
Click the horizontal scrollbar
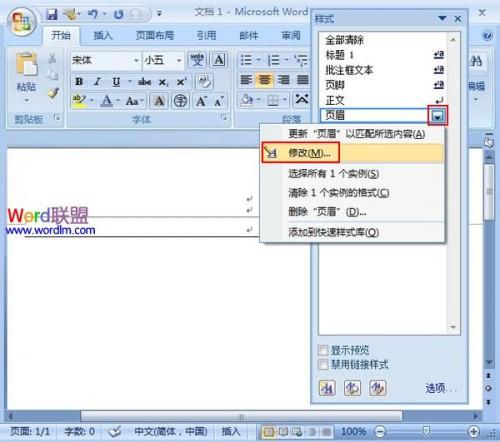pos(241,416)
